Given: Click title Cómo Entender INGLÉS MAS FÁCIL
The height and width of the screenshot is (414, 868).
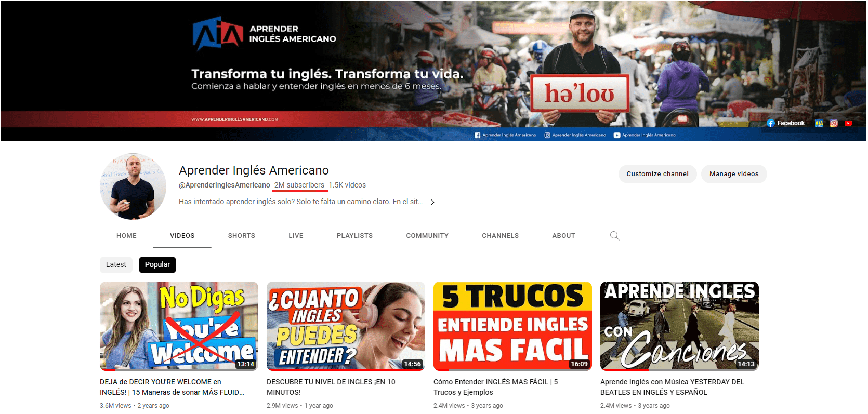Looking at the screenshot, I should [x=496, y=387].
